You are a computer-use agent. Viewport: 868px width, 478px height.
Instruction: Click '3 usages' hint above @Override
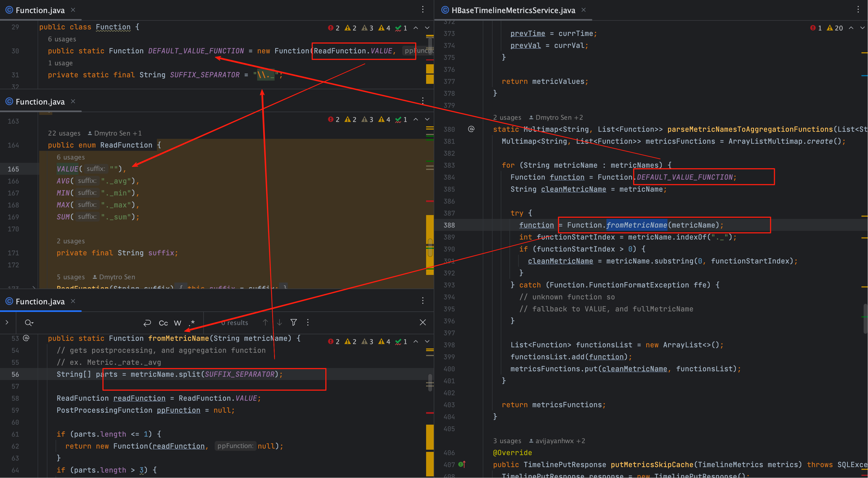click(507, 441)
